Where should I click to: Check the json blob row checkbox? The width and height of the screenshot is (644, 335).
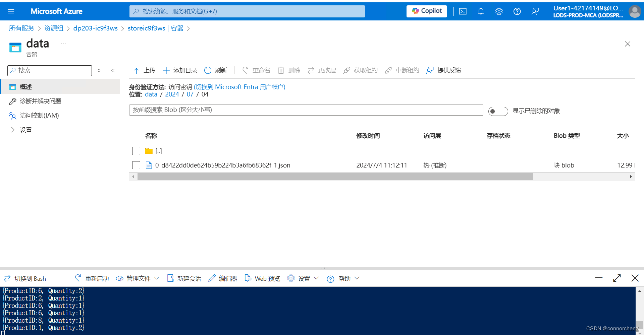tap(136, 165)
